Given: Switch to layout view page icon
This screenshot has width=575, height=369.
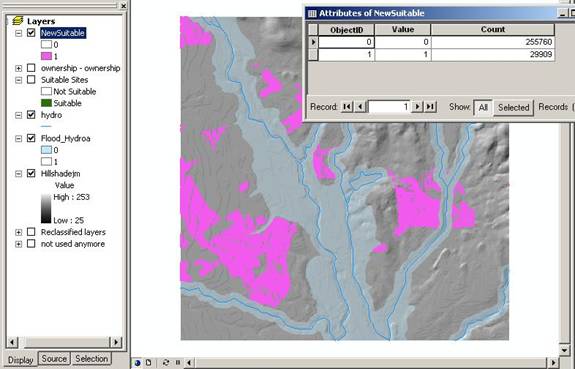Looking at the screenshot, I should [x=149, y=363].
